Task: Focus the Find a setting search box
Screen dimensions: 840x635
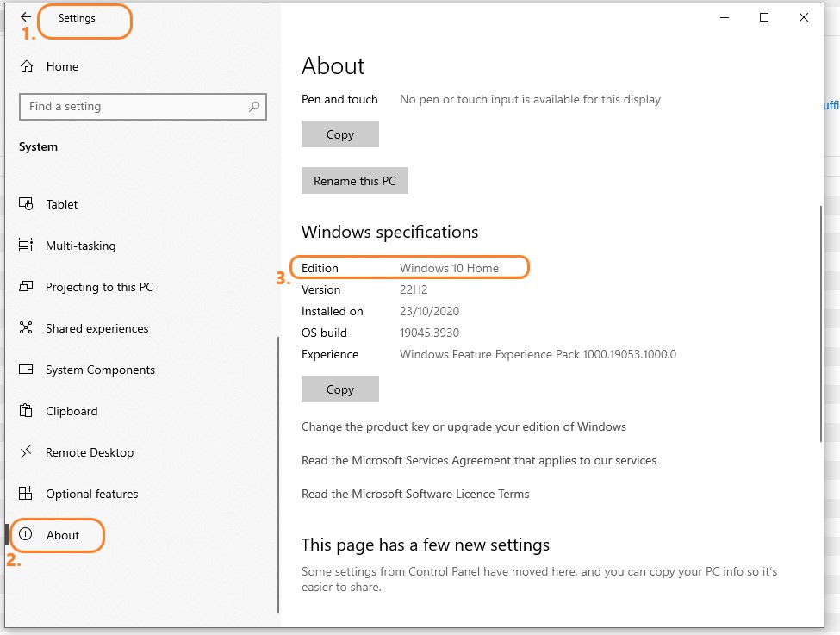Action: (x=142, y=107)
